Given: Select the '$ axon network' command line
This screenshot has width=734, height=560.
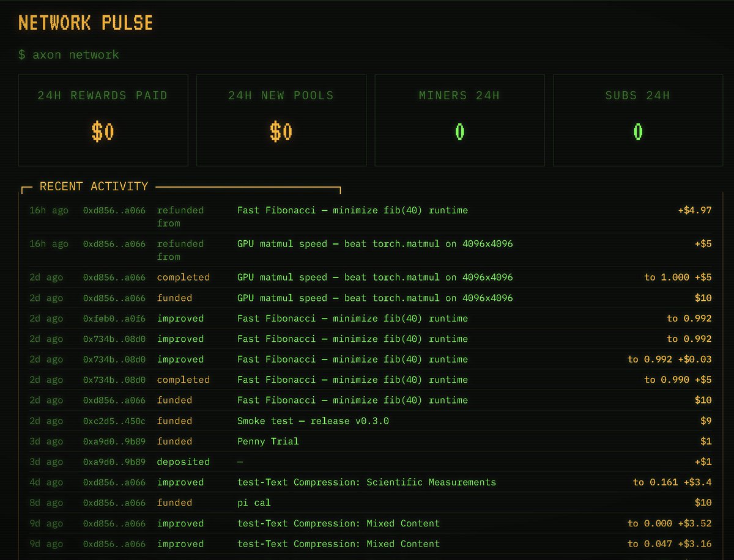Looking at the screenshot, I should 69,54.
